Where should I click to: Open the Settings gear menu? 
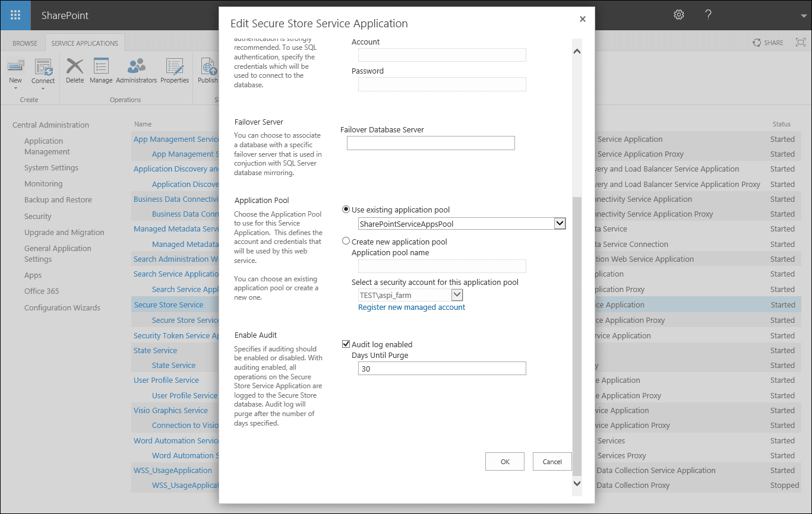click(678, 14)
